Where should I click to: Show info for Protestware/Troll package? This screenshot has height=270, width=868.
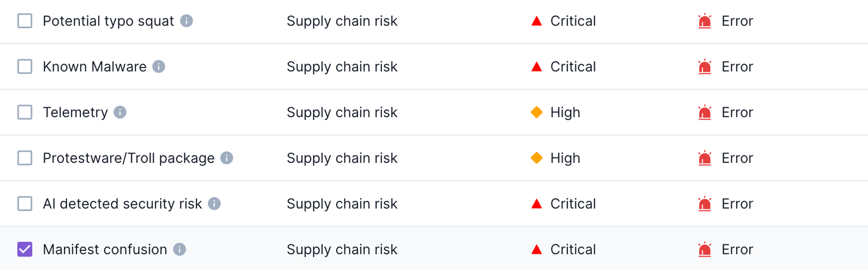(227, 158)
